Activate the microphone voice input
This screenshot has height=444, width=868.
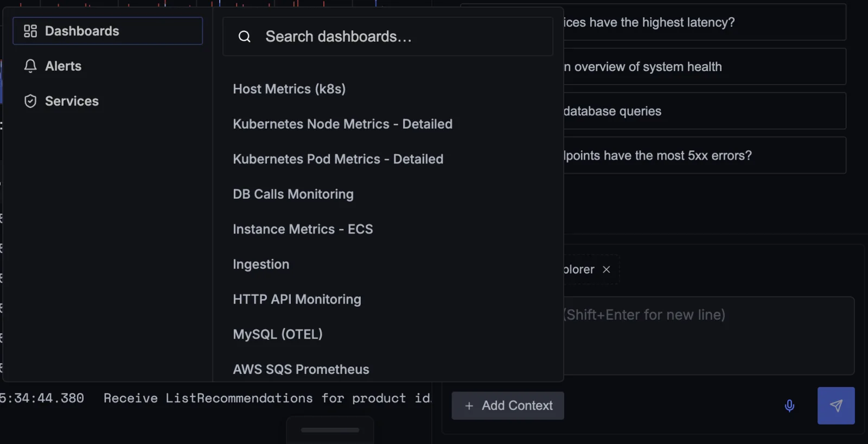point(789,405)
